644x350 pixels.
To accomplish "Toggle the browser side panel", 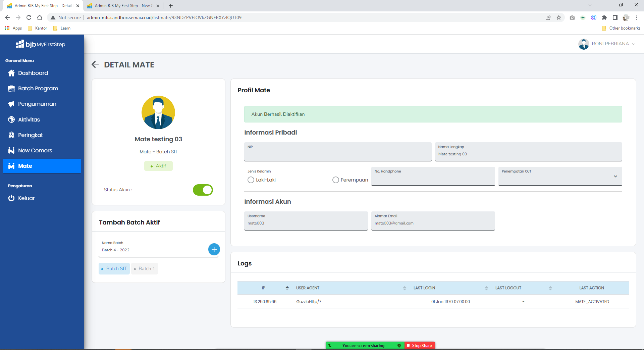I will coord(615,17).
